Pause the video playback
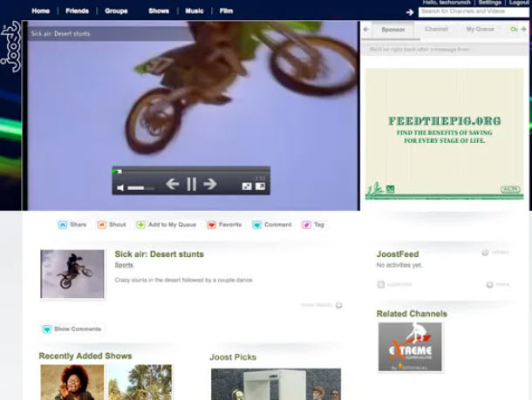 click(192, 184)
